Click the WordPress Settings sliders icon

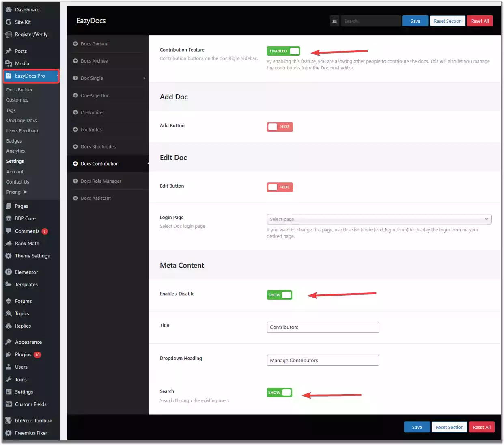point(9,392)
